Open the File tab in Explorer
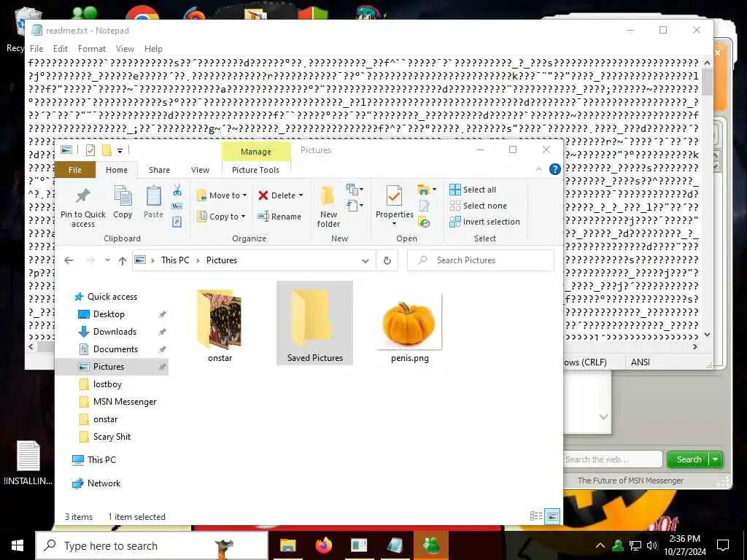 (75, 170)
